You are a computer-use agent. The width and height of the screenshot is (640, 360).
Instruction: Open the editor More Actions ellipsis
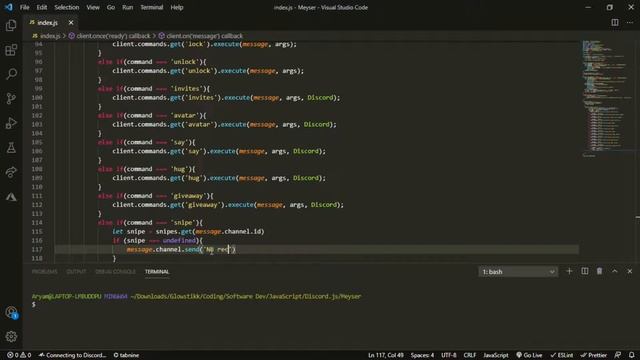630,22
